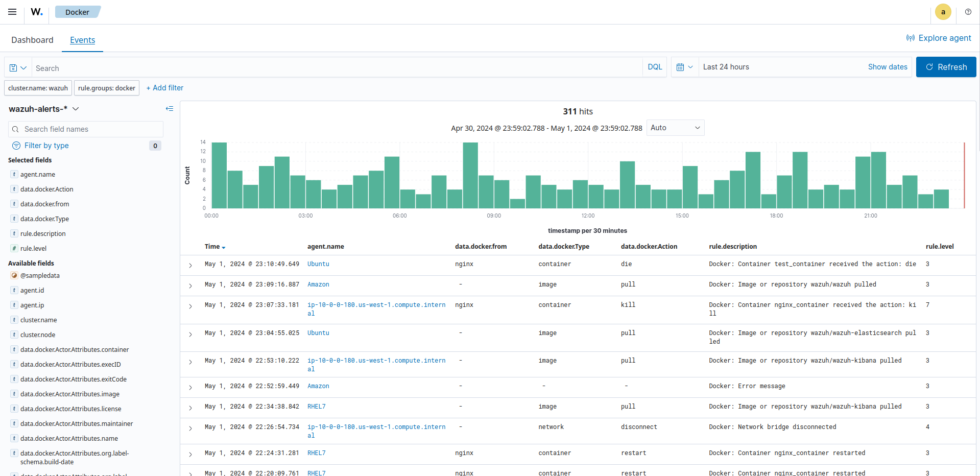
Task: Open the calendar quick date menu
Action: click(x=684, y=67)
